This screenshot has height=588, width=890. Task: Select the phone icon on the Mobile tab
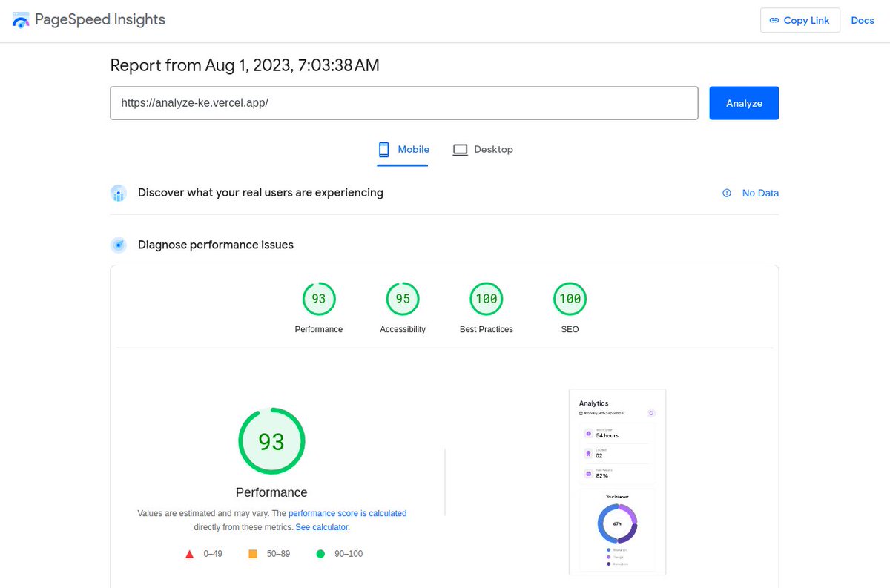[383, 149]
